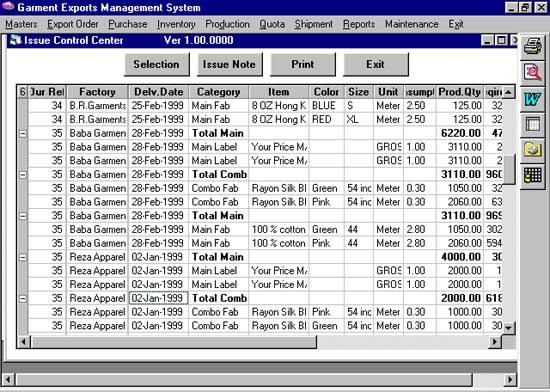Click the printer icon in right toolbar

[532, 46]
